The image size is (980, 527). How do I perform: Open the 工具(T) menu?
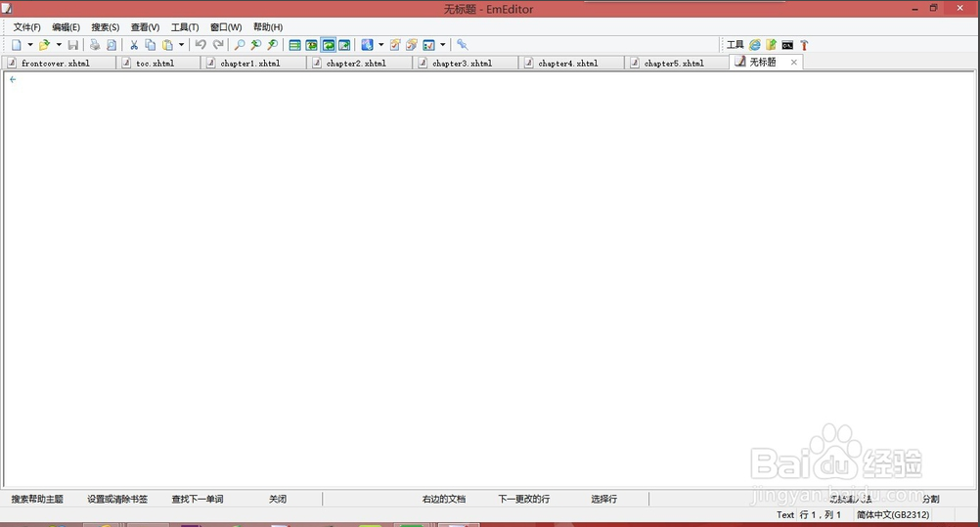[x=185, y=27]
